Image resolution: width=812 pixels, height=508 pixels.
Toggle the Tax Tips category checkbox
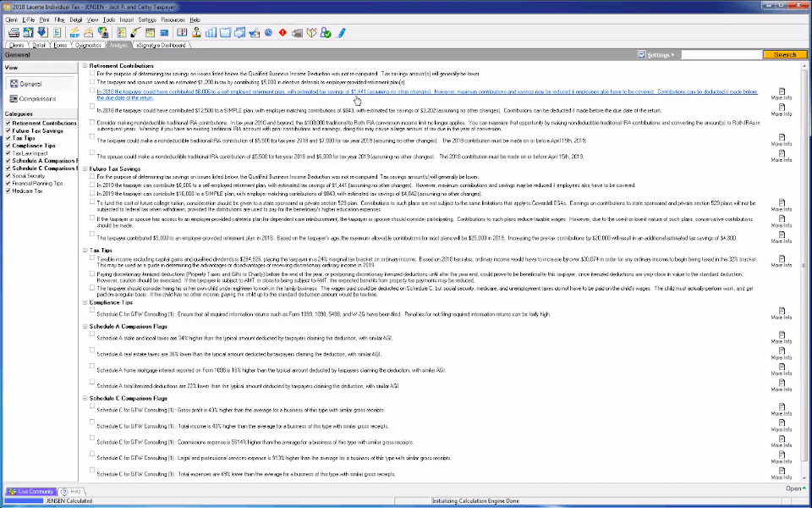(x=8, y=138)
